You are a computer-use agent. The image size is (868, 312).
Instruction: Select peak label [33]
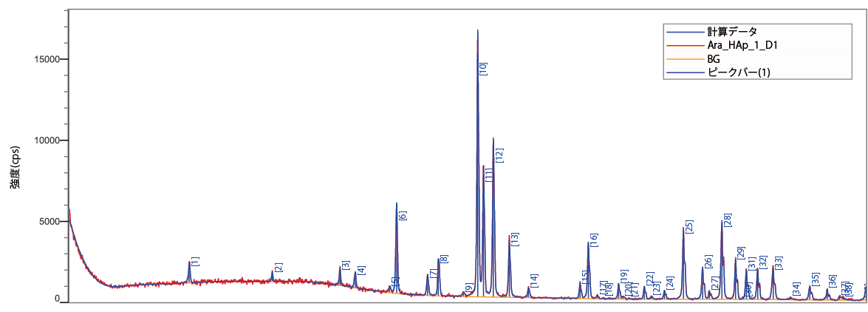(779, 262)
